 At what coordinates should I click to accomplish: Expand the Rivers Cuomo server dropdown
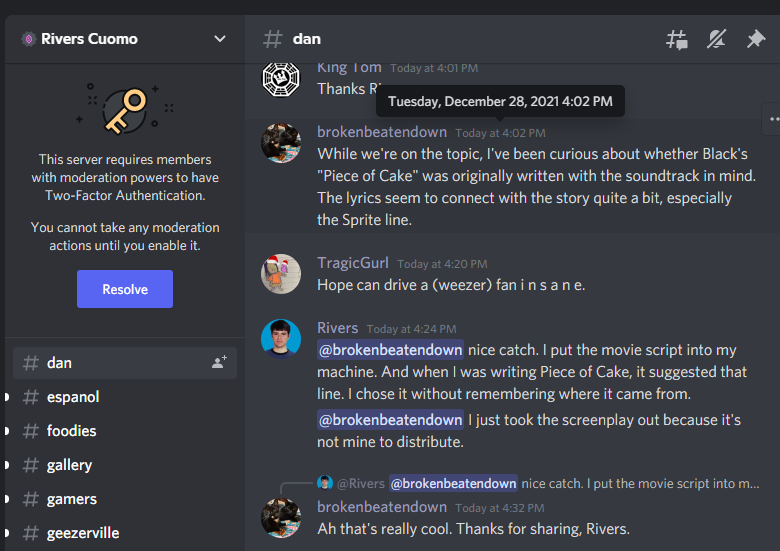coord(220,39)
